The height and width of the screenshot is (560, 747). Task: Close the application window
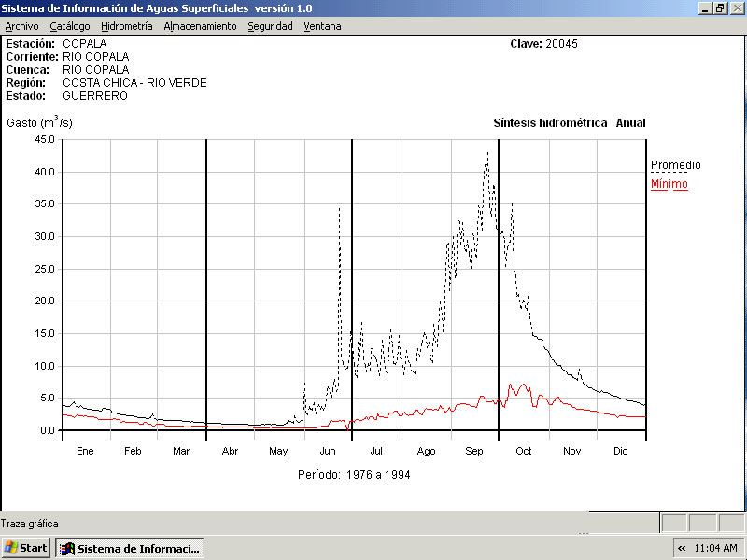click(x=736, y=7)
